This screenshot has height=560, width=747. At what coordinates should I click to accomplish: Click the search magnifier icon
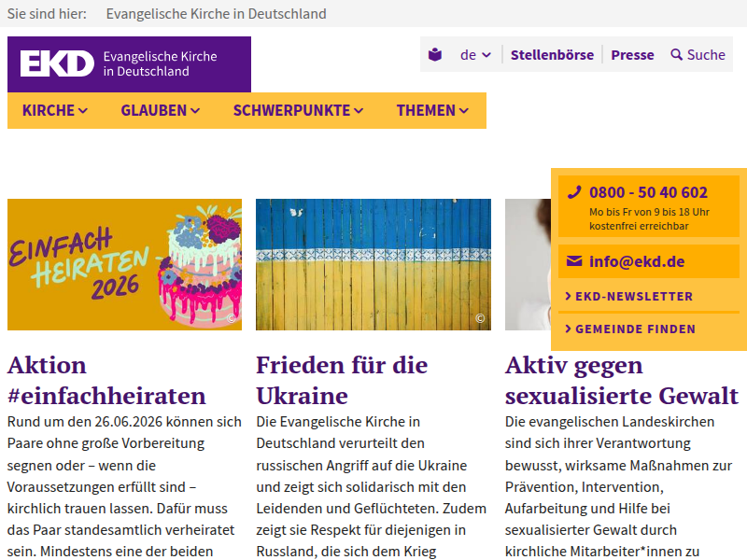tap(677, 55)
